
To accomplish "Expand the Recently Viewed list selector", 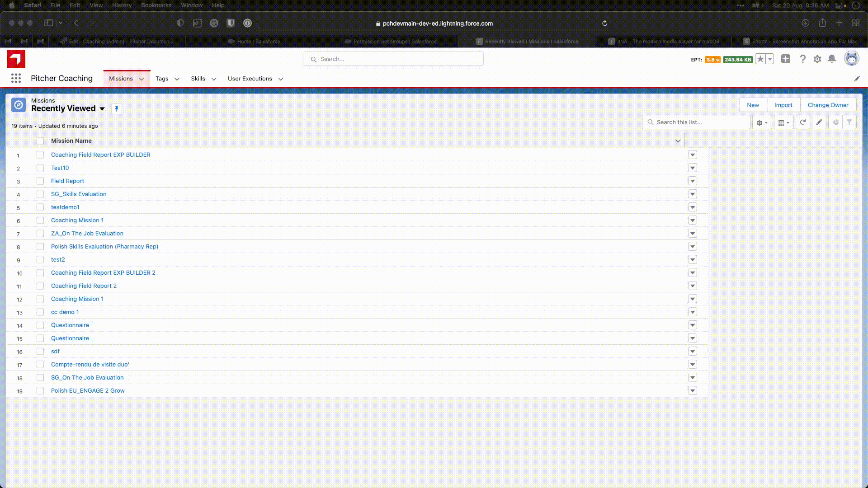I will click(102, 109).
